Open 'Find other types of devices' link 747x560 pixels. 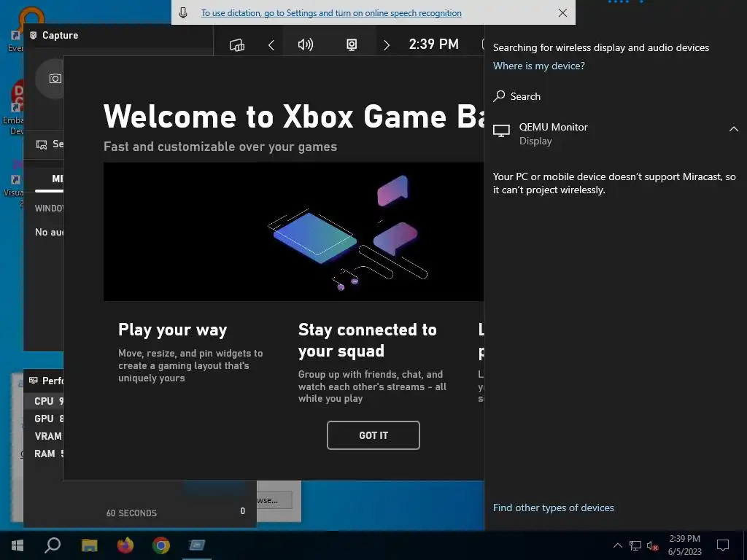coord(554,507)
